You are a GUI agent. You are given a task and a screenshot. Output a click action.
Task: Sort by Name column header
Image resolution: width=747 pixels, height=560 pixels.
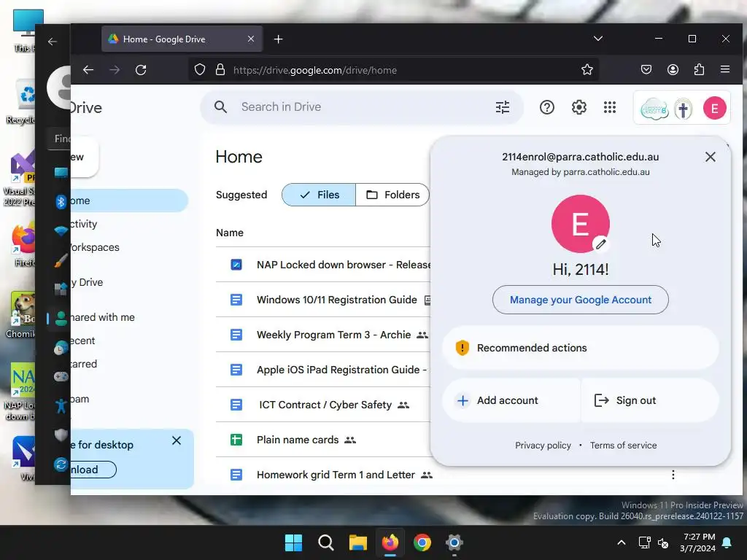click(x=230, y=233)
